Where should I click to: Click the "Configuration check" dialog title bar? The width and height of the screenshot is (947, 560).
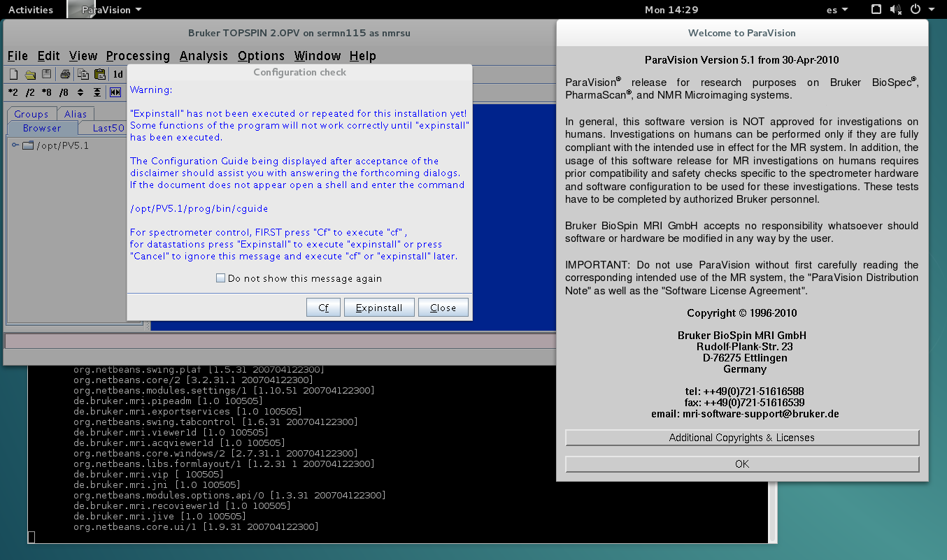point(299,72)
